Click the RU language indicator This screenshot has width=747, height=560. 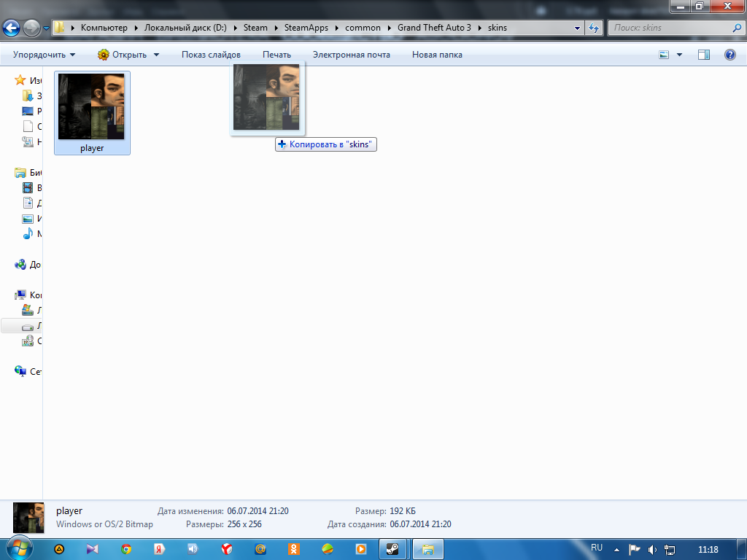[597, 548]
